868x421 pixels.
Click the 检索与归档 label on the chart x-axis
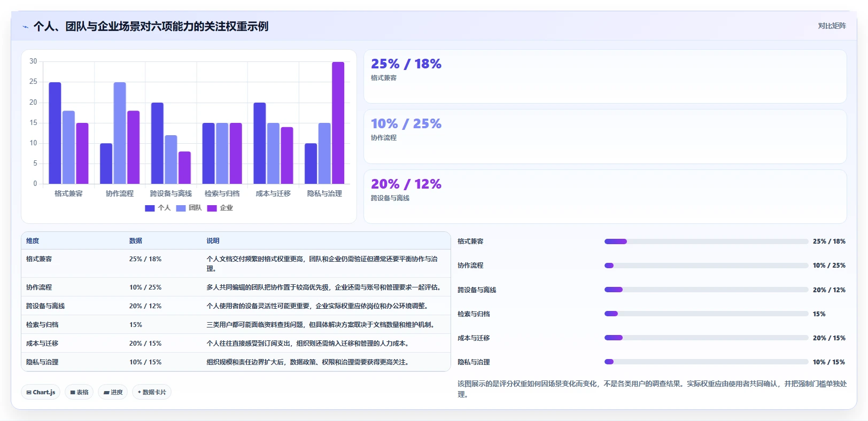pos(222,193)
